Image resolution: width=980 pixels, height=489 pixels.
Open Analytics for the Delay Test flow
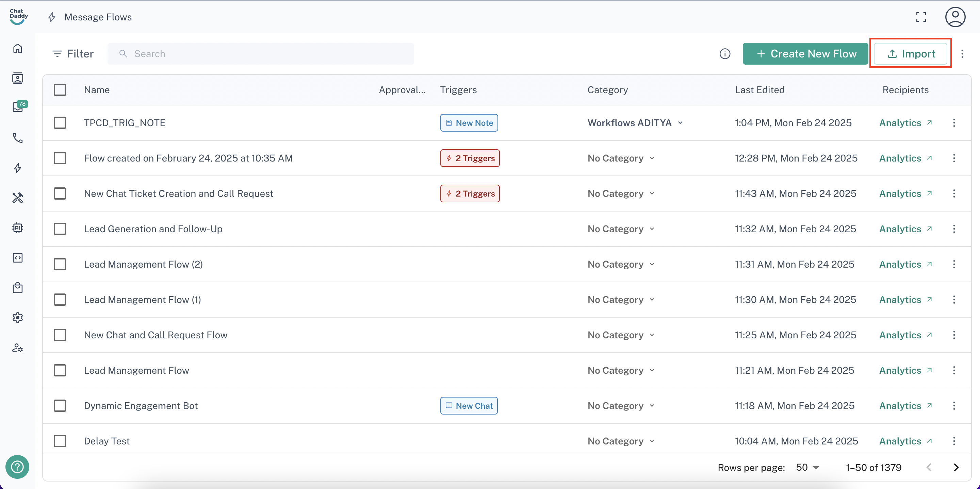(900, 441)
